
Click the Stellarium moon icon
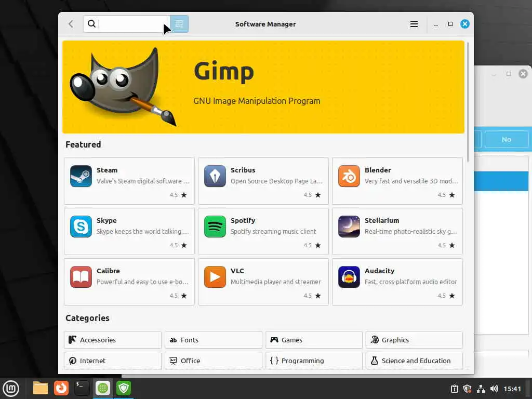349,227
